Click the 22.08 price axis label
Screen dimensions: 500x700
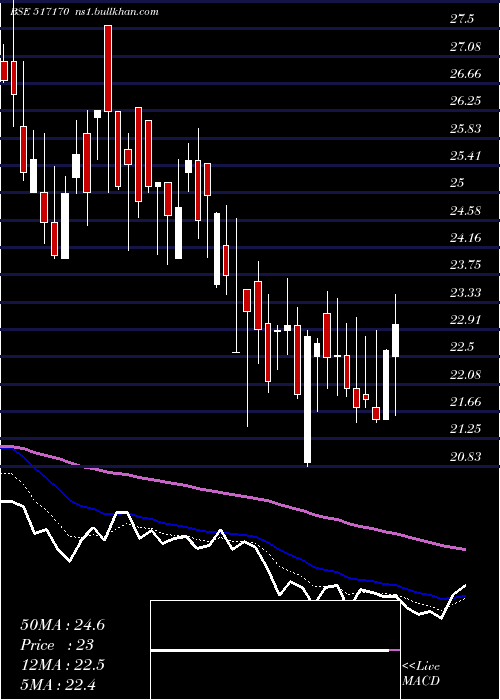tap(465, 374)
